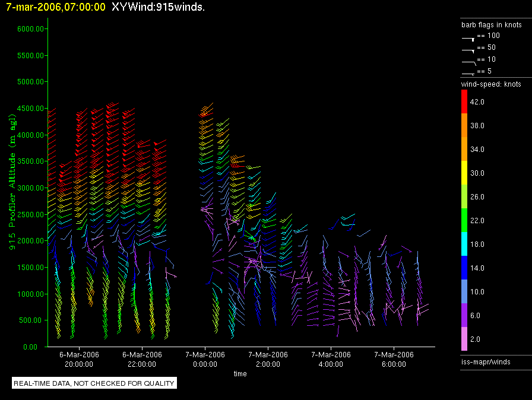Select the 7-Mar-2006 0:00:00 time tick label
Image resolution: width=532 pixels, height=400 pixels.
(x=205, y=359)
